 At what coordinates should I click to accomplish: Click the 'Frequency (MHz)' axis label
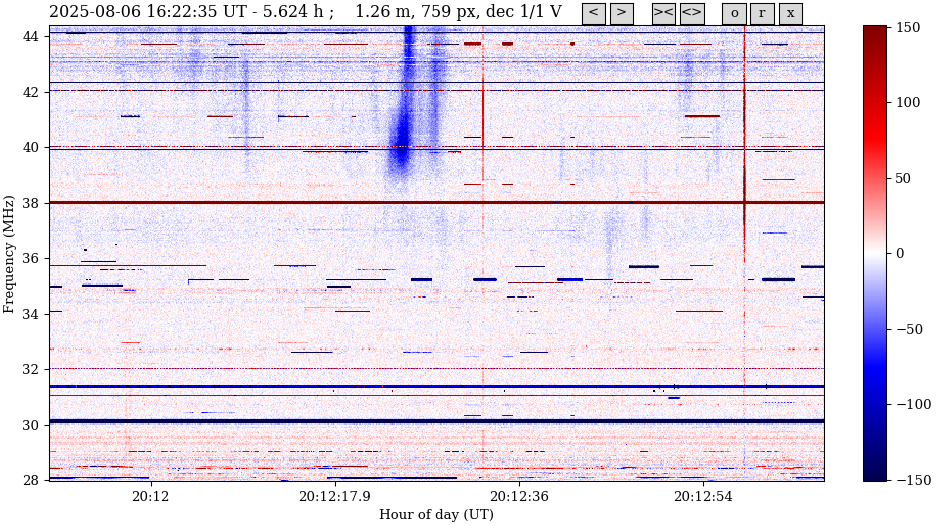click(x=10, y=254)
